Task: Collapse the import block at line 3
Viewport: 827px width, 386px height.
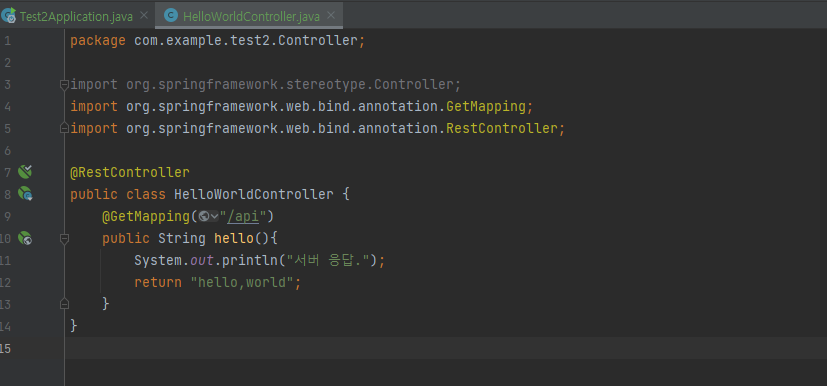Action: pyautogui.click(x=64, y=84)
